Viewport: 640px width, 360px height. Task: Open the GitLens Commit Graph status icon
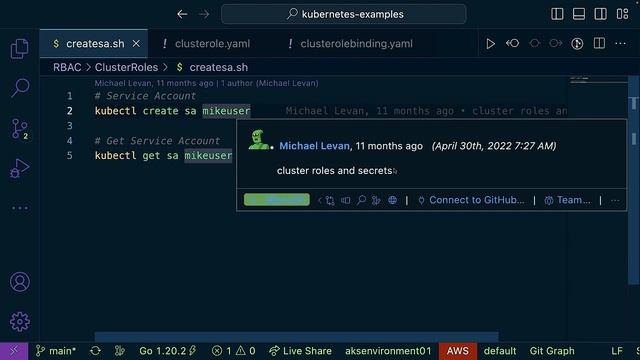[x=120, y=351]
